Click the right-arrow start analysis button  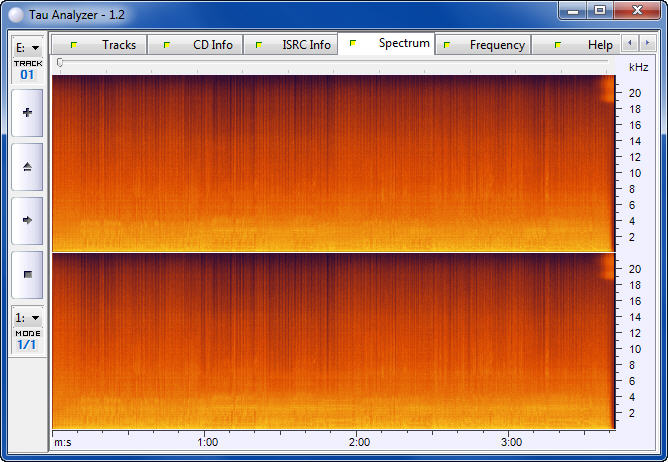click(x=27, y=220)
